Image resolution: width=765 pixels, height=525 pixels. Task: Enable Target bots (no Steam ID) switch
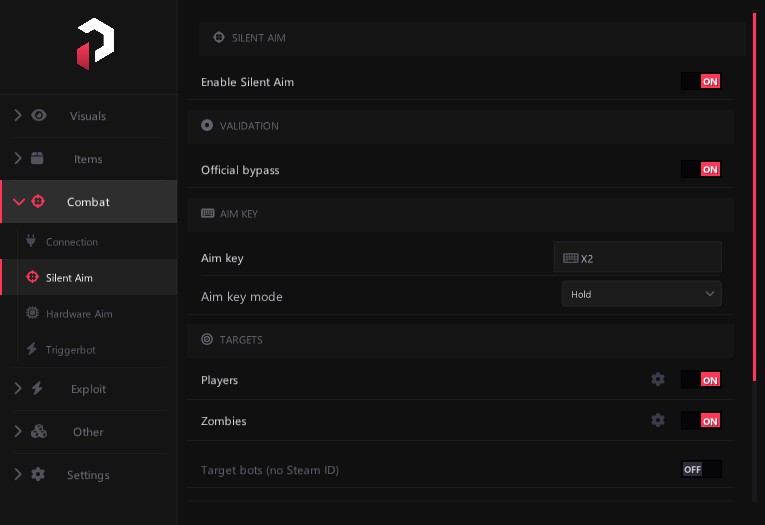point(701,469)
